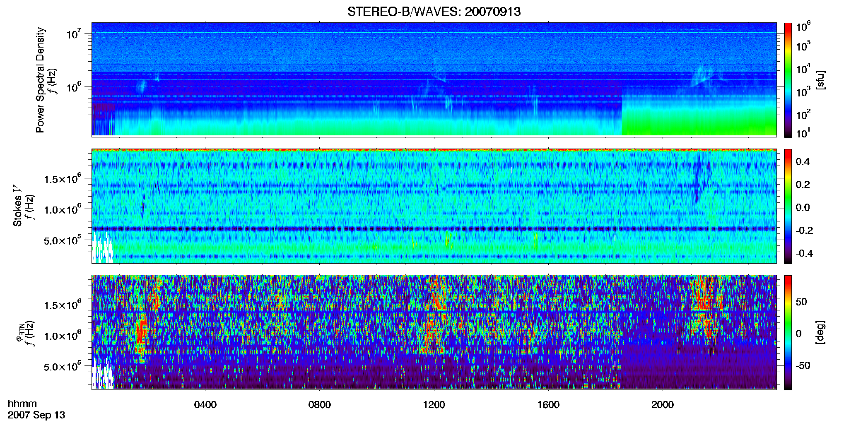
Task: Click the 10^5 value on the sfu colorbar
Action: [803, 46]
